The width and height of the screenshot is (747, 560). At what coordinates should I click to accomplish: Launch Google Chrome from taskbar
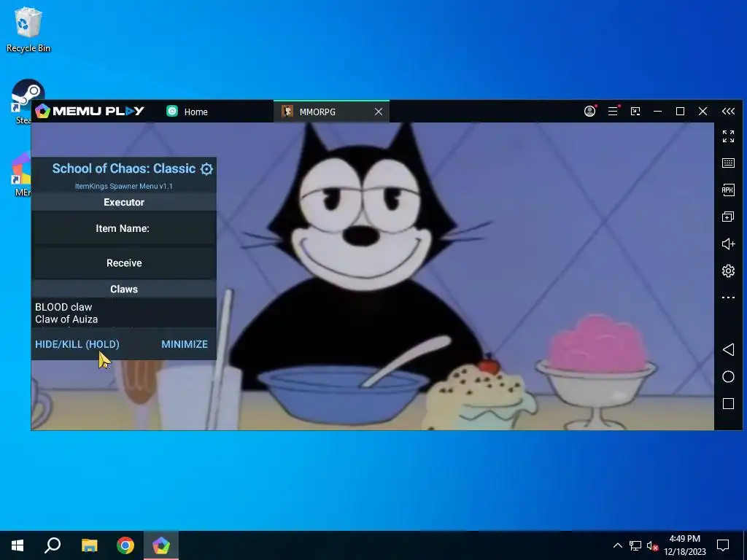coord(125,545)
